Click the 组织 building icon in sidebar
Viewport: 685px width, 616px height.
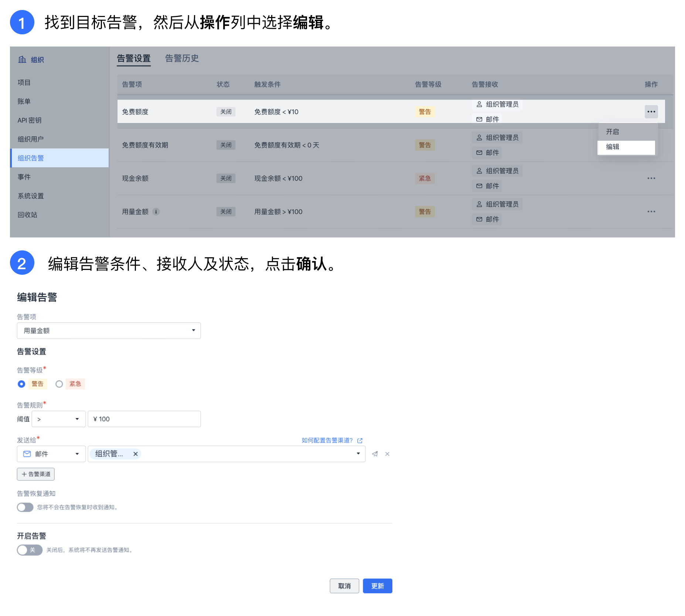tap(22, 59)
